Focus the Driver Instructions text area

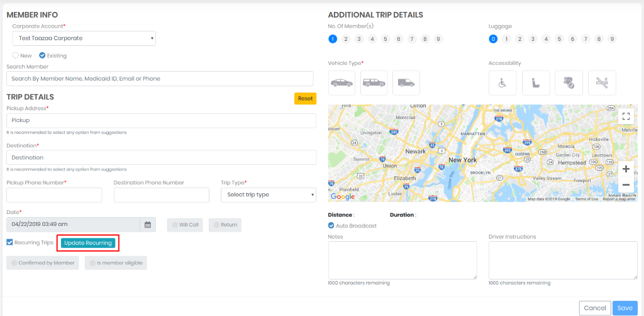click(563, 260)
